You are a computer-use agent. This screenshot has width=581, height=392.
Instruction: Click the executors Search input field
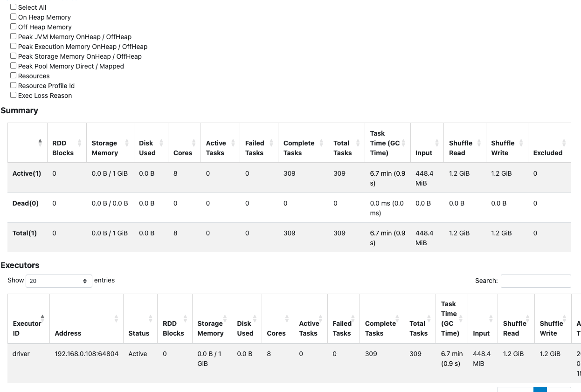[x=535, y=281]
